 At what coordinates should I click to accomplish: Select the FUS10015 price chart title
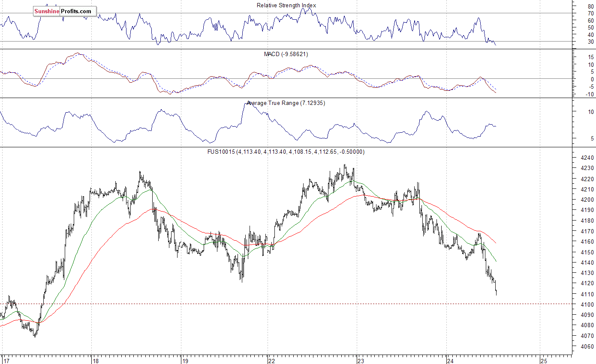286,152
